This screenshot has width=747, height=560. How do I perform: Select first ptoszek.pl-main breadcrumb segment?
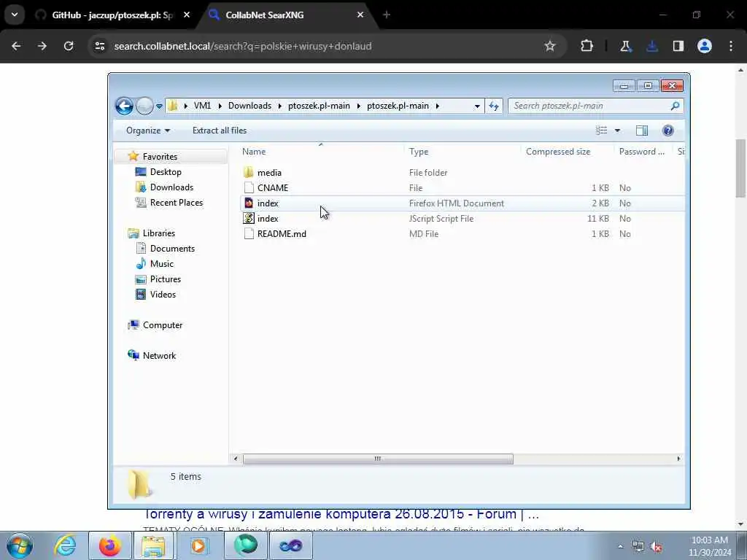click(319, 106)
